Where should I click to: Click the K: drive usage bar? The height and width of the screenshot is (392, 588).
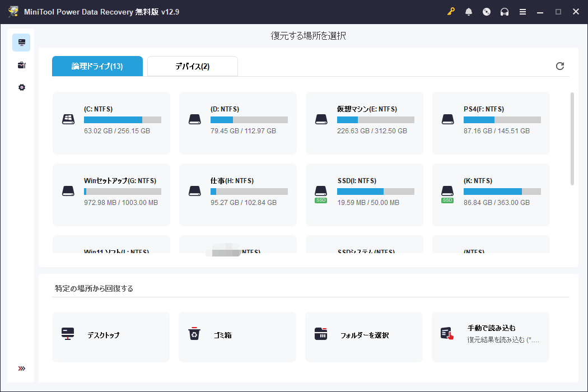click(x=502, y=192)
